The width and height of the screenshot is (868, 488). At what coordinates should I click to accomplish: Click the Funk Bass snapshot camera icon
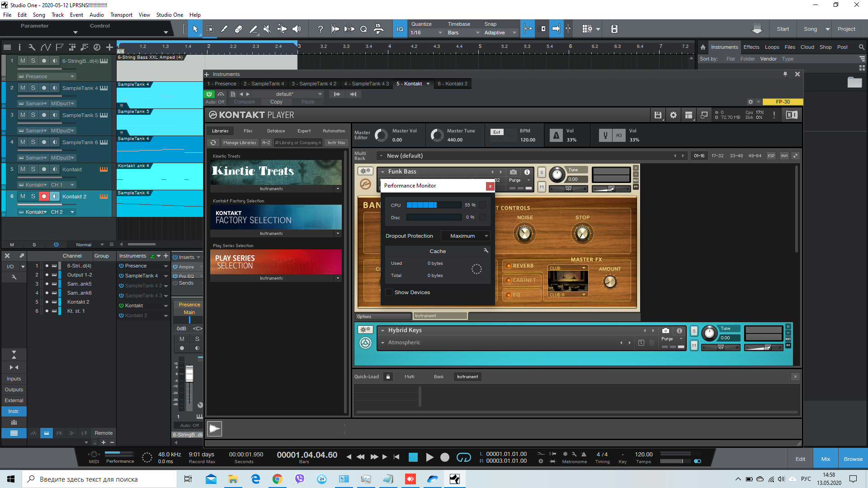coord(513,172)
